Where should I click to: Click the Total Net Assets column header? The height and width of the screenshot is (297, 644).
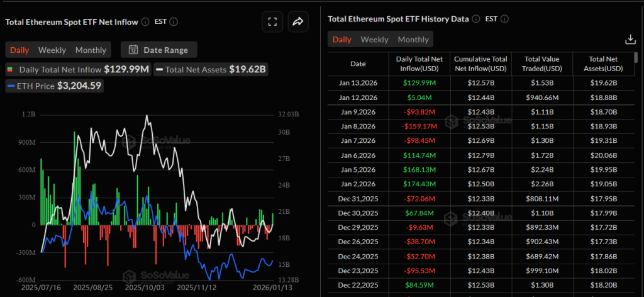[x=602, y=64]
